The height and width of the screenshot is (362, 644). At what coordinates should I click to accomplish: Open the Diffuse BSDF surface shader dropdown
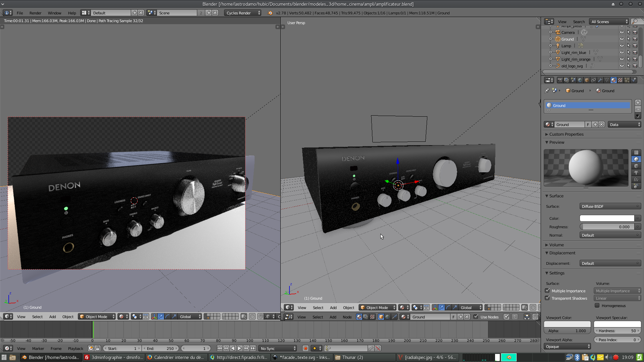tap(610, 206)
